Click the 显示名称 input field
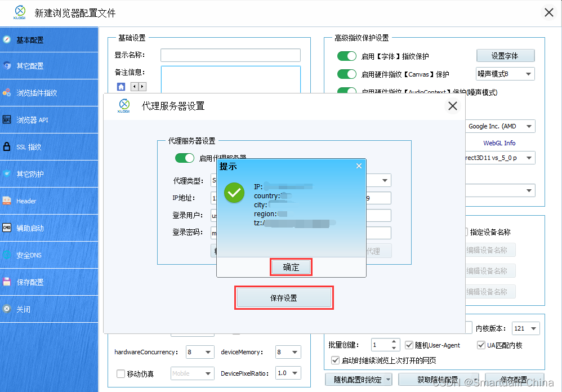 coord(230,55)
